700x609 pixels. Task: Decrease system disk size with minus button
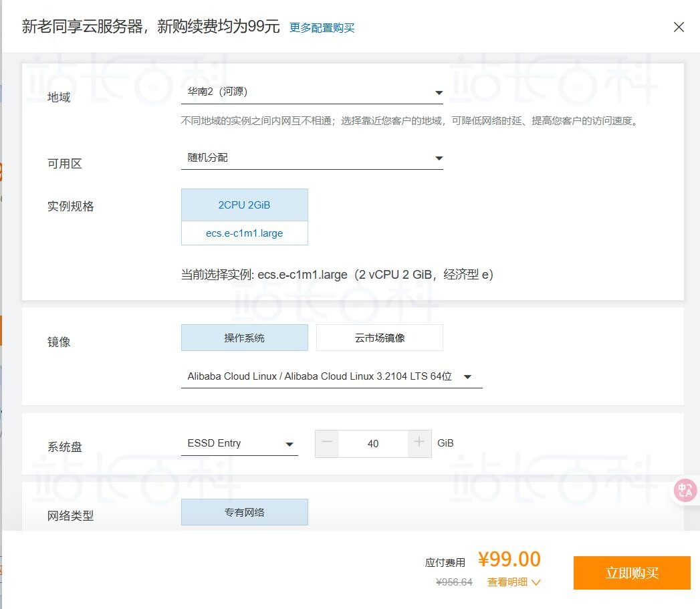(x=327, y=444)
